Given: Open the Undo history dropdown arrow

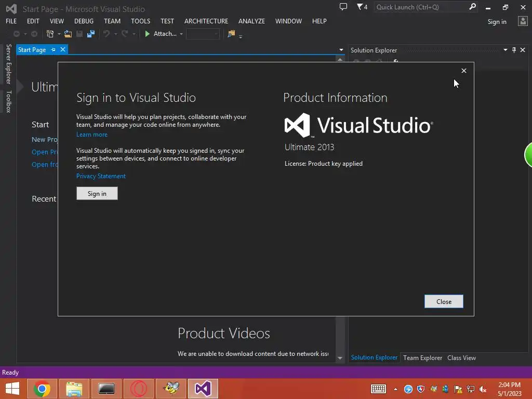Looking at the screenshot, I should [x=115, y=34].
